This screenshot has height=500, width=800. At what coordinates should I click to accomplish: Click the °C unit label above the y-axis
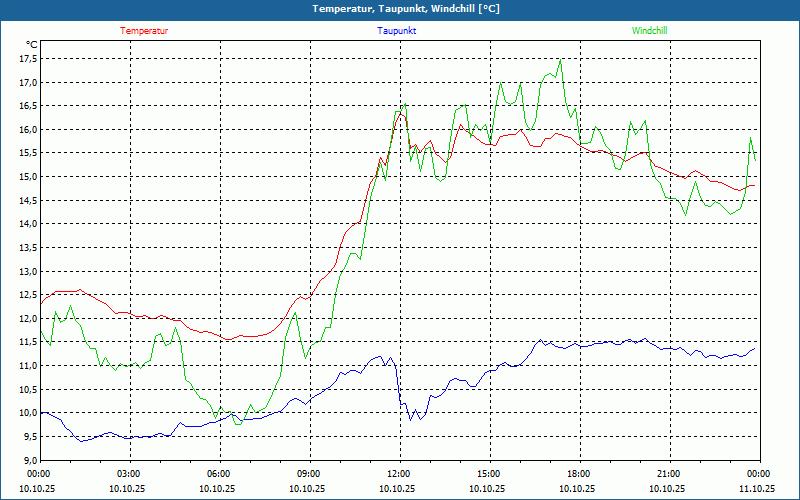coord(31,44)
